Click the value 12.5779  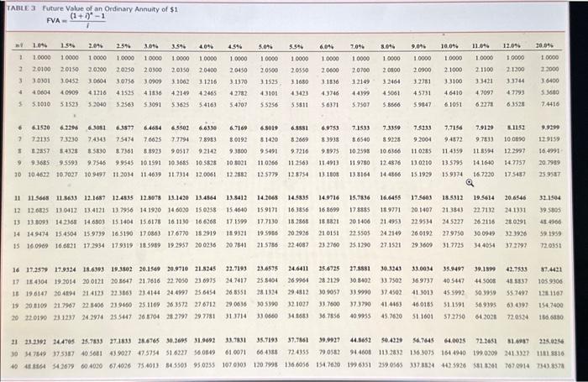point(267,175)
